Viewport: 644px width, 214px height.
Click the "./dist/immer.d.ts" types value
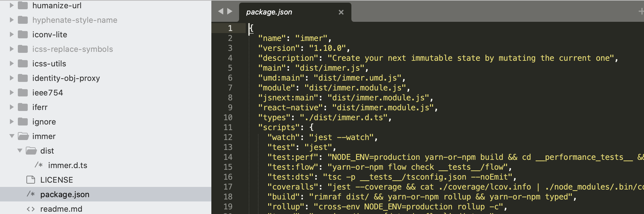pyautogui.click(x=343, y=117)
